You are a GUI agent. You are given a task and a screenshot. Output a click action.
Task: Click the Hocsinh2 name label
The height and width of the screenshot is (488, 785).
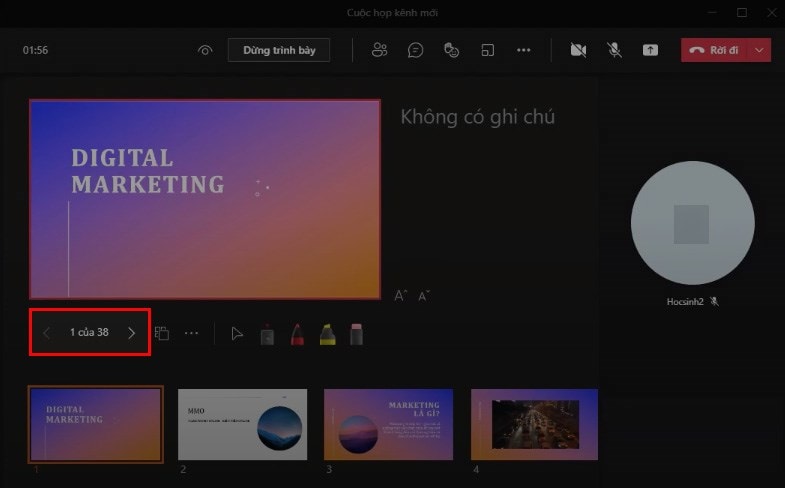tap(685, 302)
